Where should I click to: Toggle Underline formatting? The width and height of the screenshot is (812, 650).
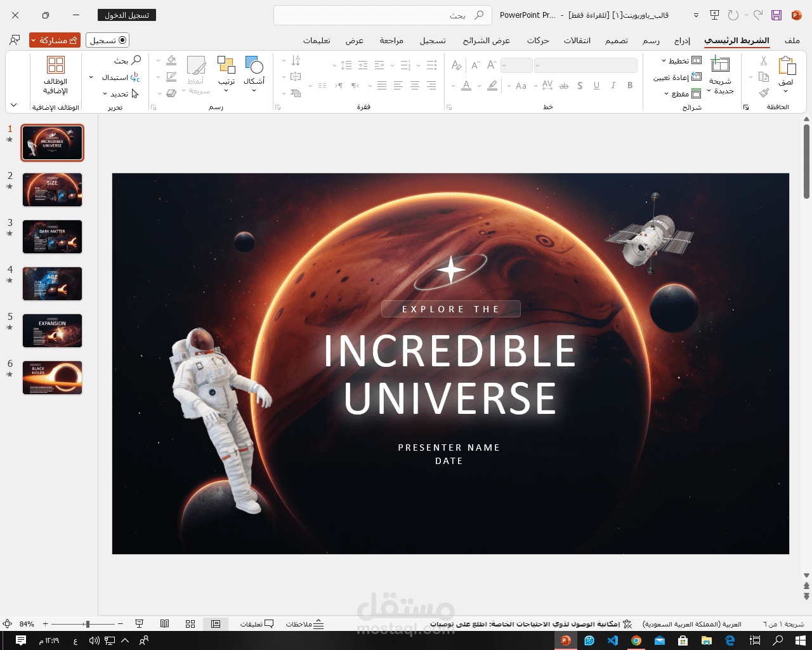tap(597, 86)
